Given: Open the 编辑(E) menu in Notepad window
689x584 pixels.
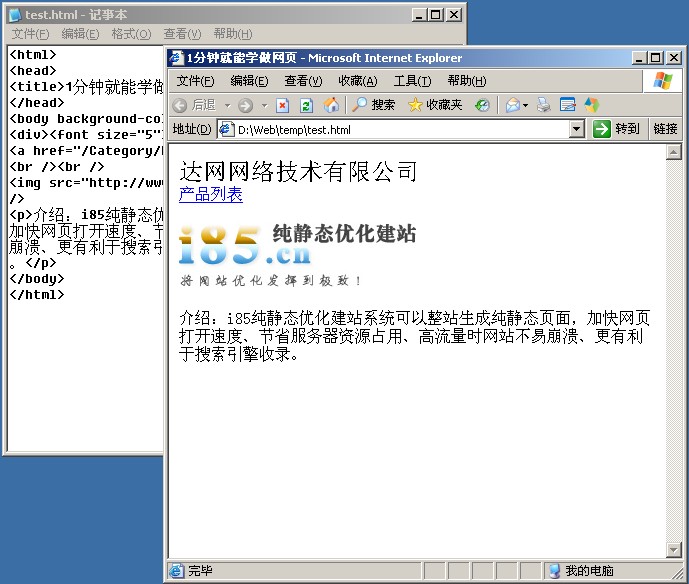Looking at the screenshot, I should [x=80, y=34].
